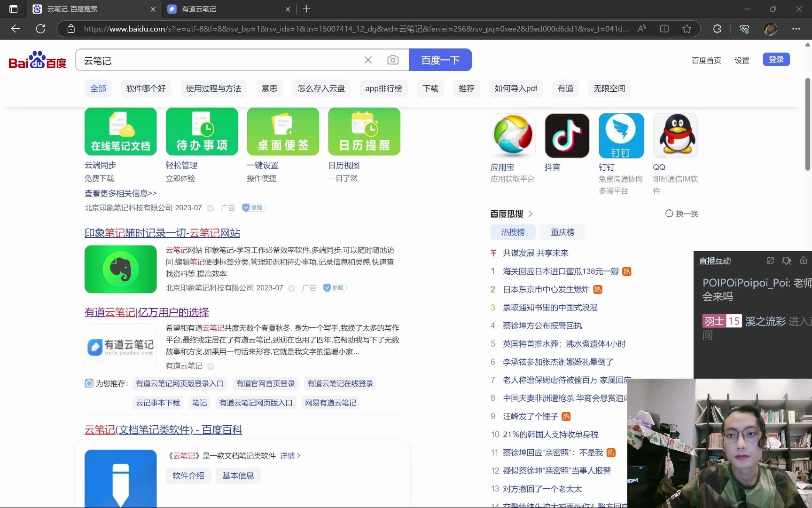Open 详情 chevron link in baike card

[x=290, y=456]
